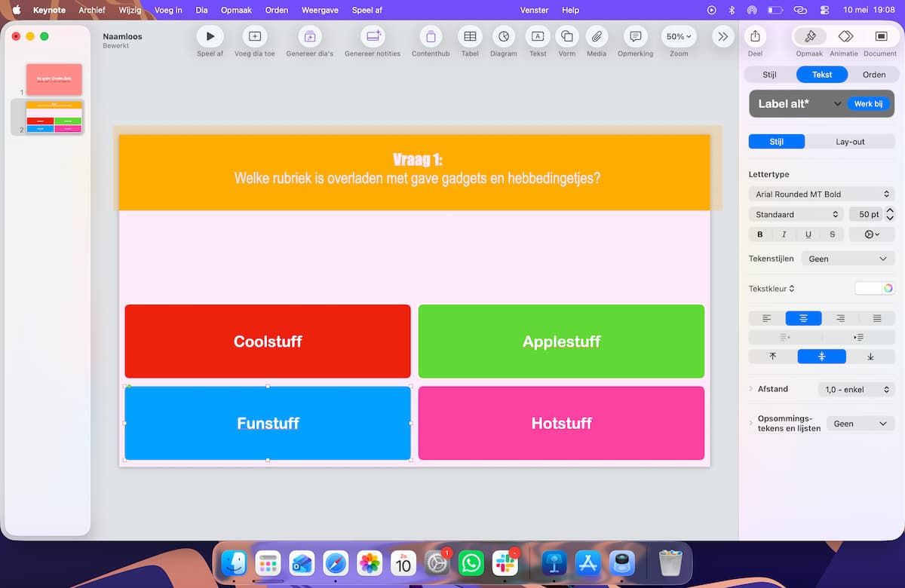Open the Animatie inspector

pyautogui.click(x=845, y=36)
